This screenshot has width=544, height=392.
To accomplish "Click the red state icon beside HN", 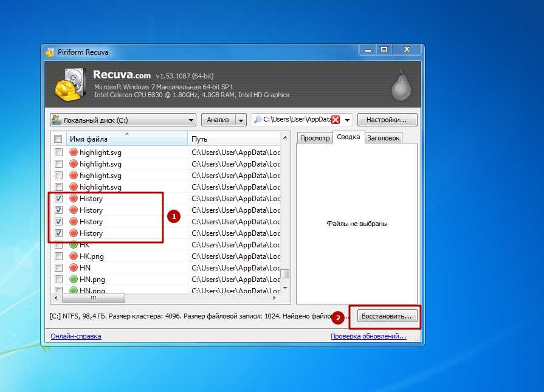I will (x=73, y=267).
